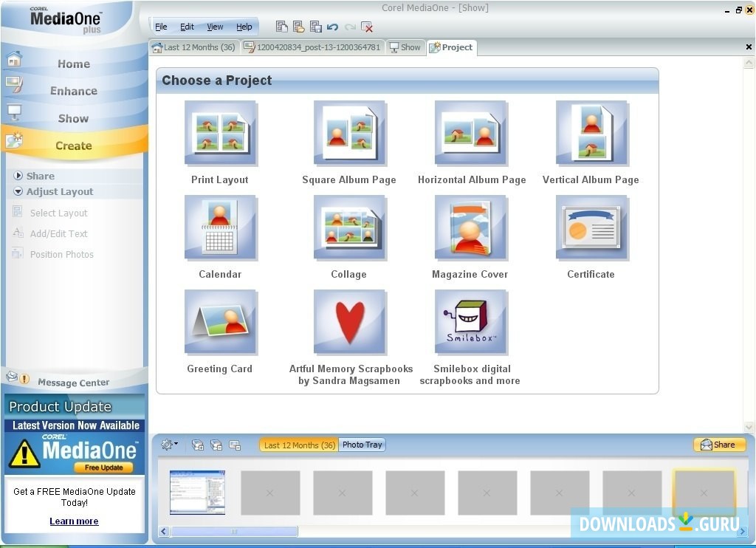Open the gear settings dropdown in photo tray
Image resolution: width=756 pixels, height=548 pixels.
[169, 445]
